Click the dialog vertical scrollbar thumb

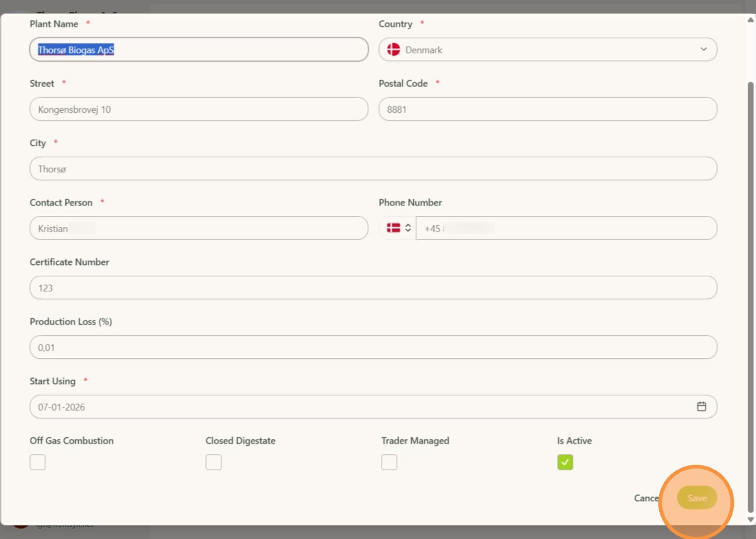751,297
